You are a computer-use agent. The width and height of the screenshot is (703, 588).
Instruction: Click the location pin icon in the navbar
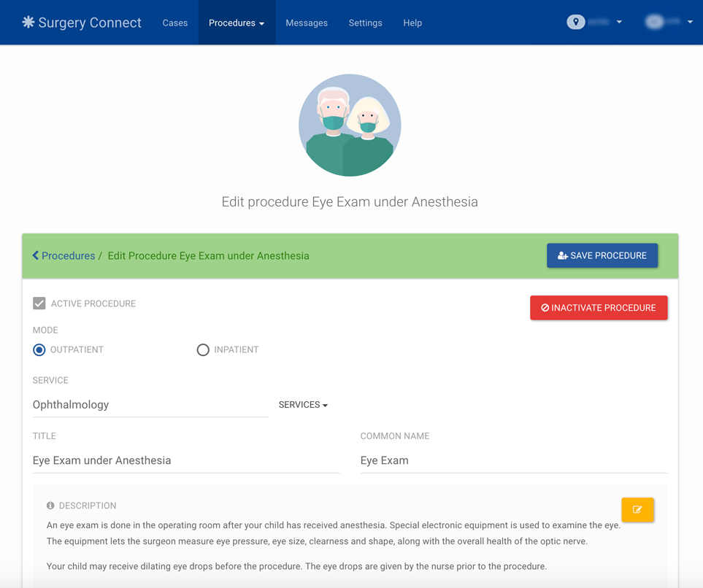coord(576,22)
